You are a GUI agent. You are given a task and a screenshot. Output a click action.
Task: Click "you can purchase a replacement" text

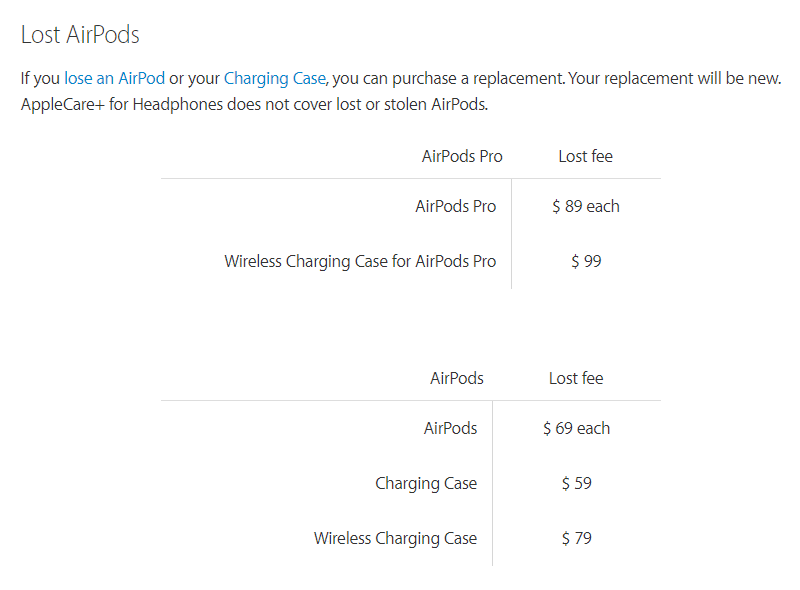pyautogui.click(x=449, y=78)
